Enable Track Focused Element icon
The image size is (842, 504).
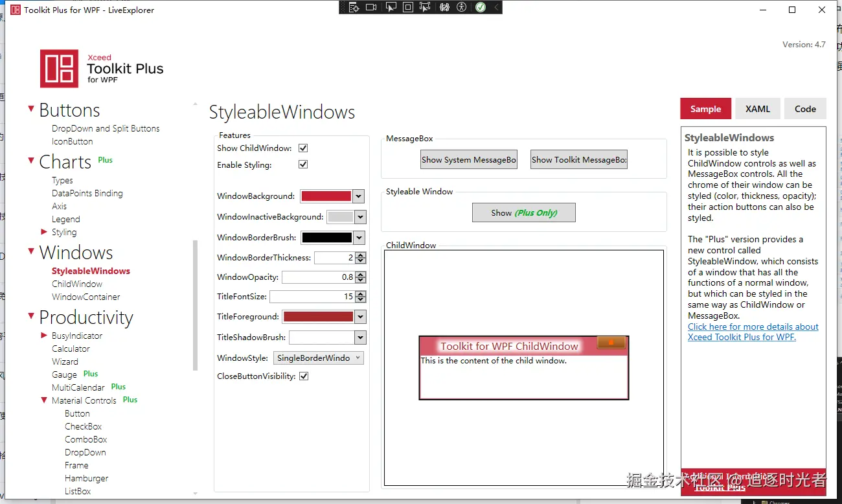tap(425, 7)
